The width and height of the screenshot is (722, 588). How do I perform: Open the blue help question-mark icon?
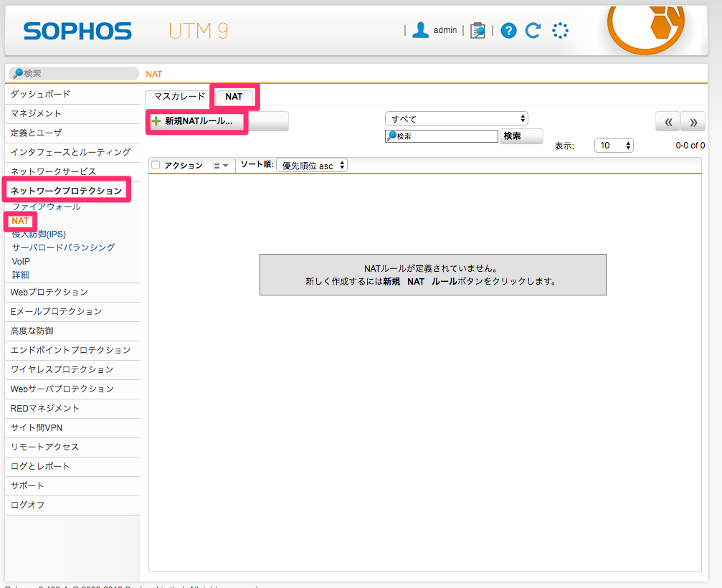(x=508, y=31)
